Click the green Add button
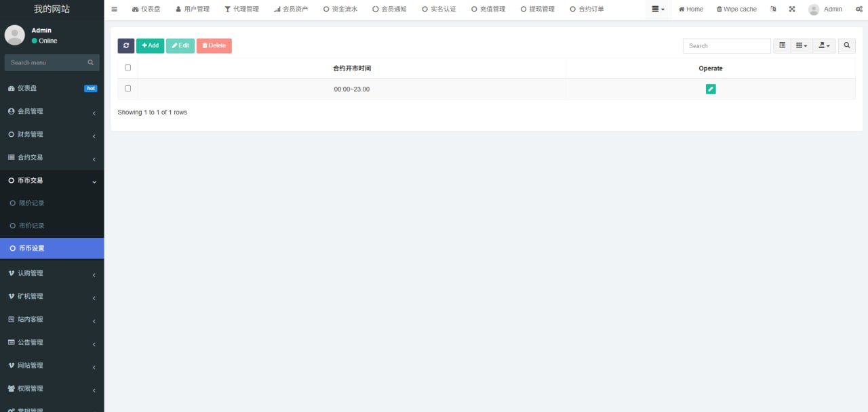This screenshot has height=412, width=868. [x=150, y=45]
